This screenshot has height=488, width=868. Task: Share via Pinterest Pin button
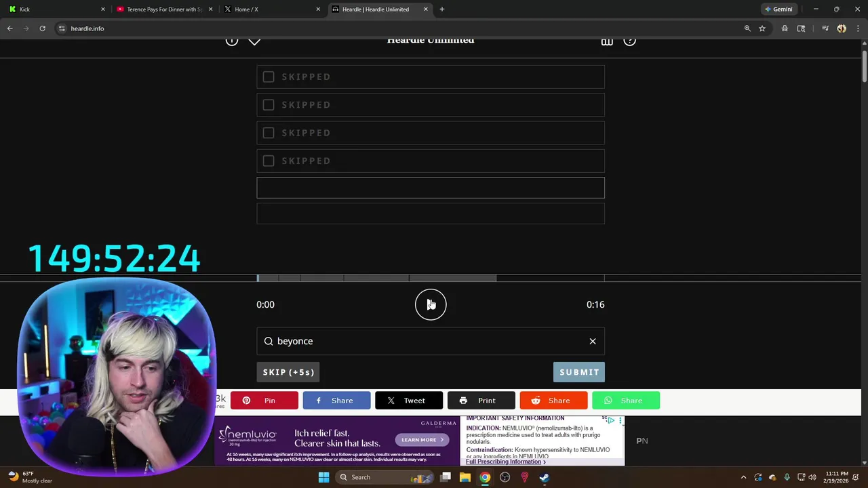point(264,401)
